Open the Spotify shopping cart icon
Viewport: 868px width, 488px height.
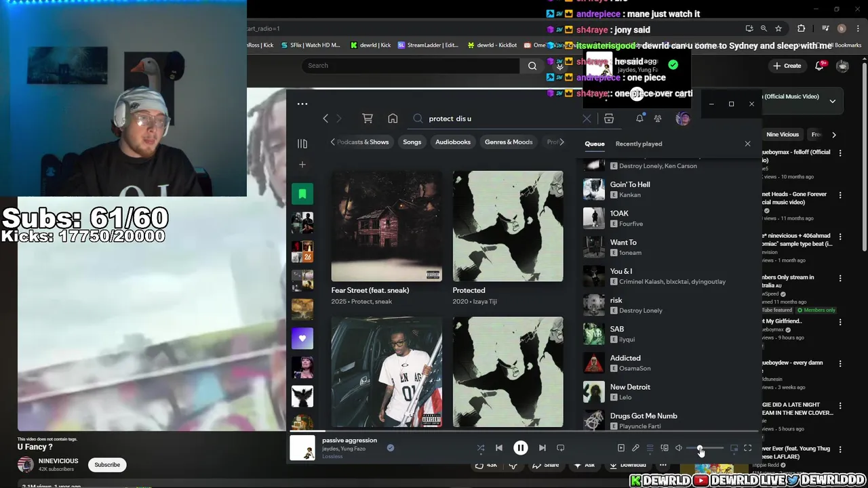tap(368, 119)
